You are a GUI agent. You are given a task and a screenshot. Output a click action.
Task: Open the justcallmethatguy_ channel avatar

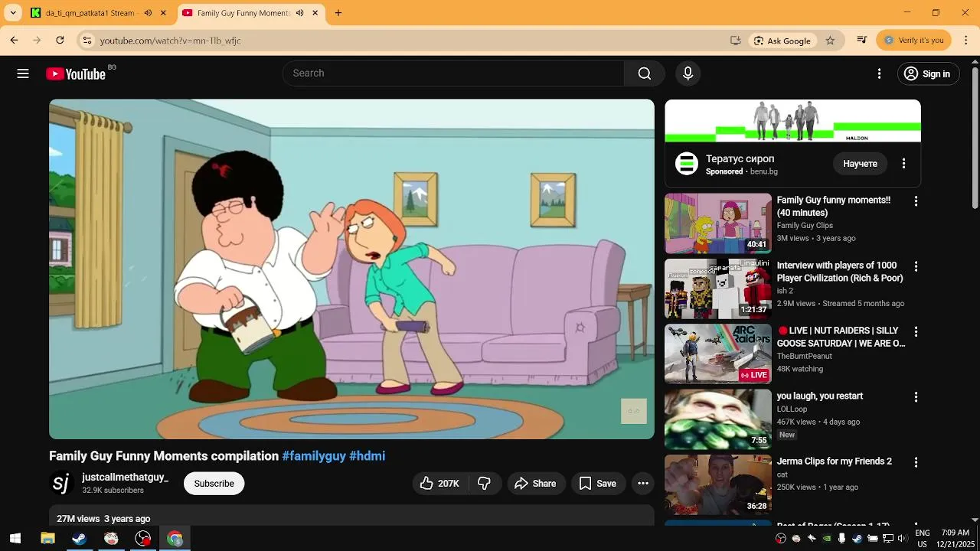tap(61, 483)
